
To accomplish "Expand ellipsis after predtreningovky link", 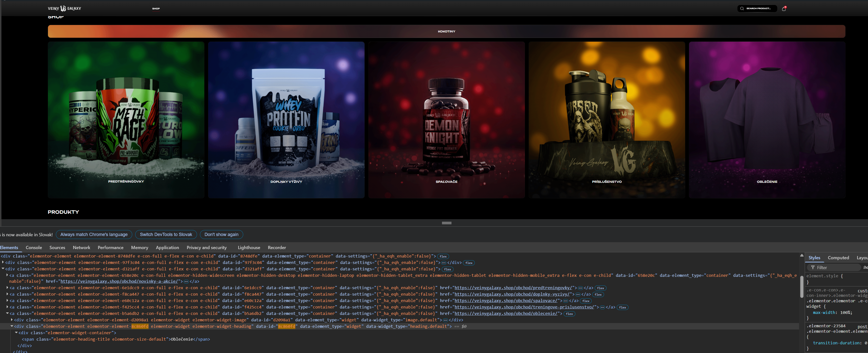I will coord(580,288).
